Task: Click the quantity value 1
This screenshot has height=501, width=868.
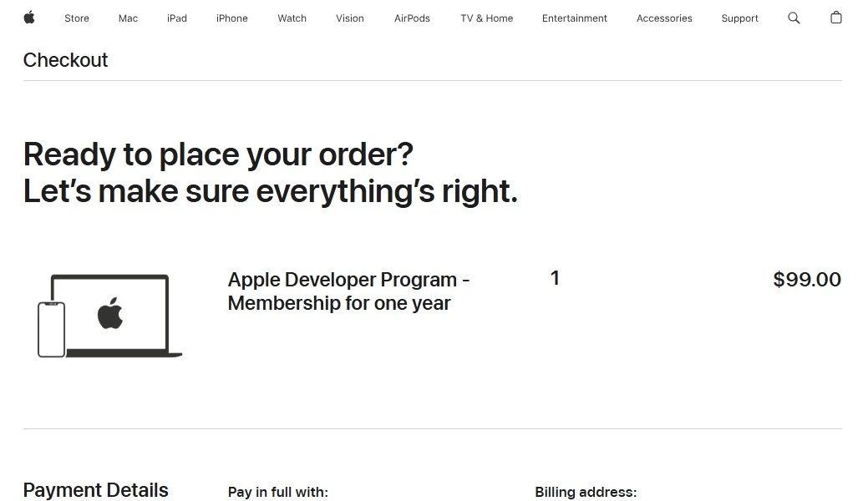Action: point(555,278)
